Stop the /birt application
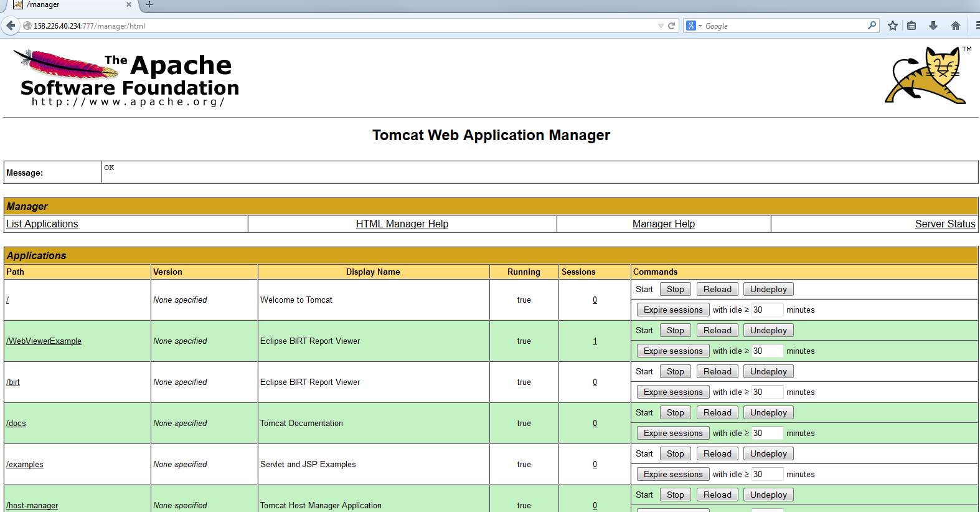Viewport: 980px width, 512px height. 676,371
